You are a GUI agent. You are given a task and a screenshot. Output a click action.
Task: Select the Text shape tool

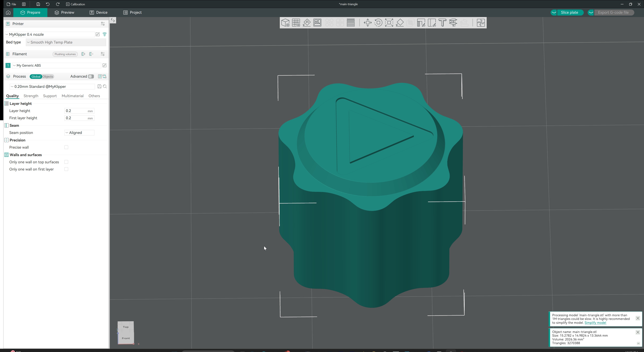(x=442, y=23)
